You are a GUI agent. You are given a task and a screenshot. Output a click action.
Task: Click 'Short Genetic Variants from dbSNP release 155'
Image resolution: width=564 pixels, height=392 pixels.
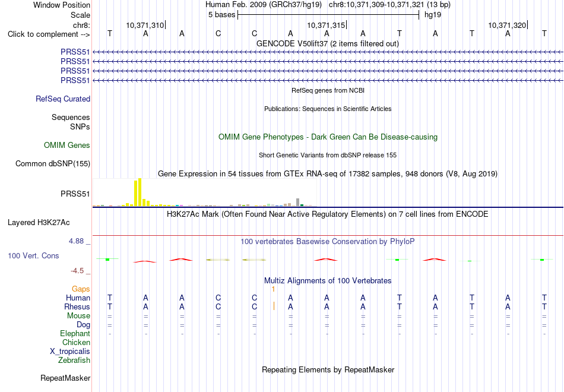tap(328, 155)
